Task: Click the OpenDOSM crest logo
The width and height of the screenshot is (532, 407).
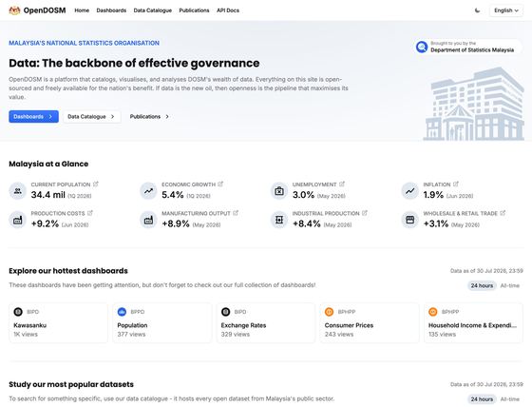Action: click(x=14, y=10)
